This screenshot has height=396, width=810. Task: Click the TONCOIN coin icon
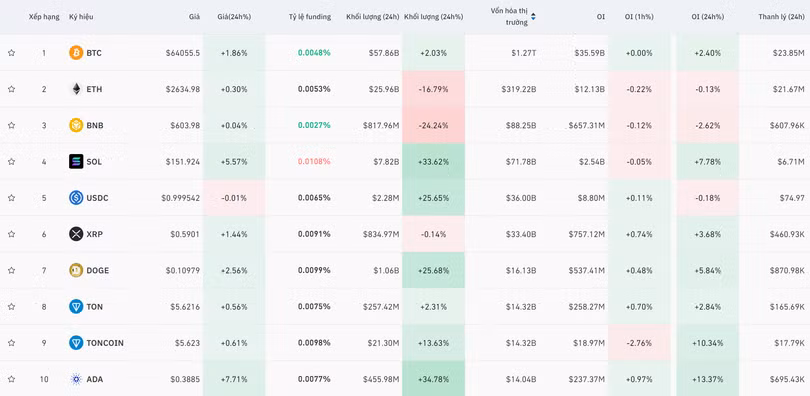[x=76, y=343]
